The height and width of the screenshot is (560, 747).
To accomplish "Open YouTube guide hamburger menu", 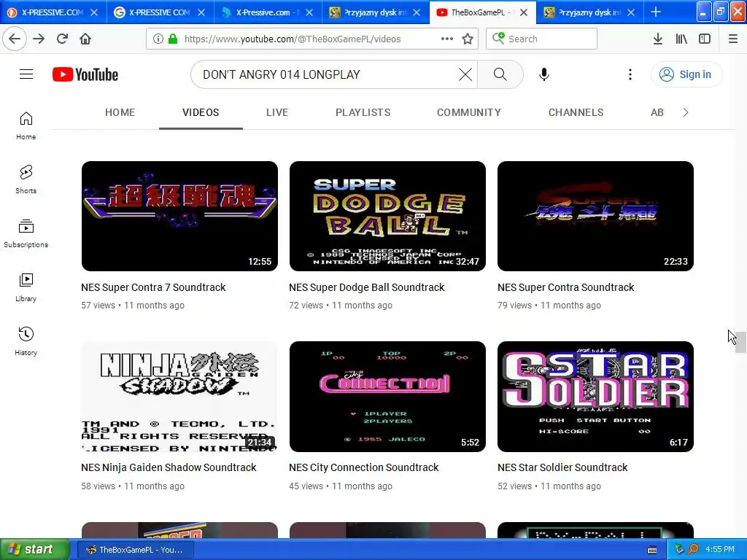I will click(26, 74).
